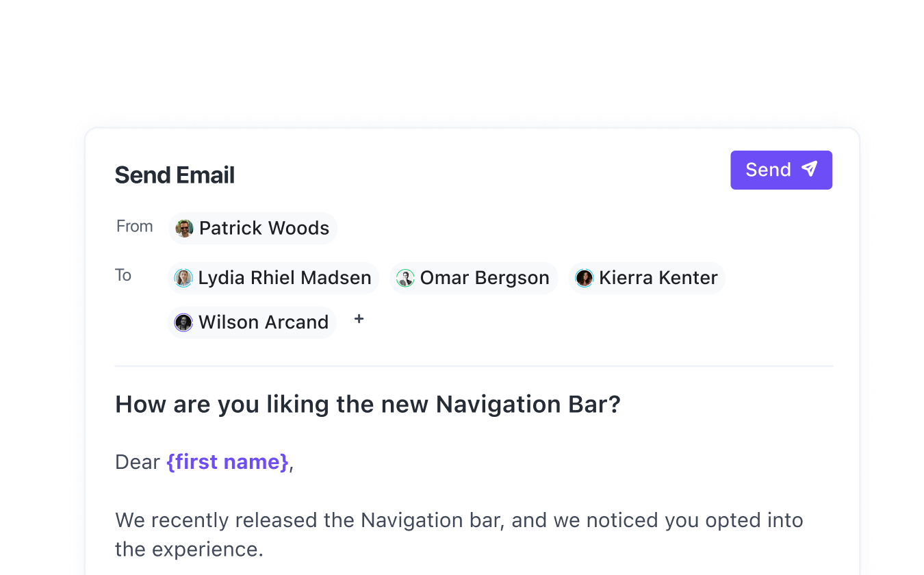Click the 'Dear' greeting text
924x575 pixels.
point(138,462)
